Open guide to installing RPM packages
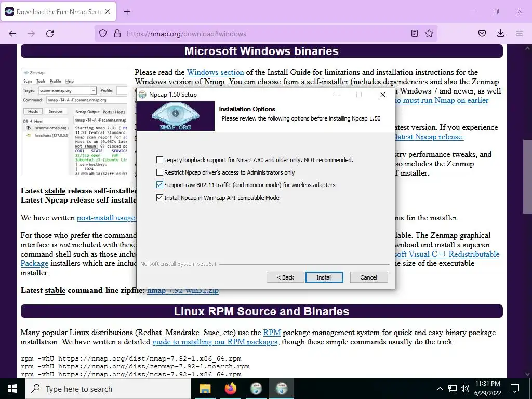The image size is (532, 399). pos(215,342)
